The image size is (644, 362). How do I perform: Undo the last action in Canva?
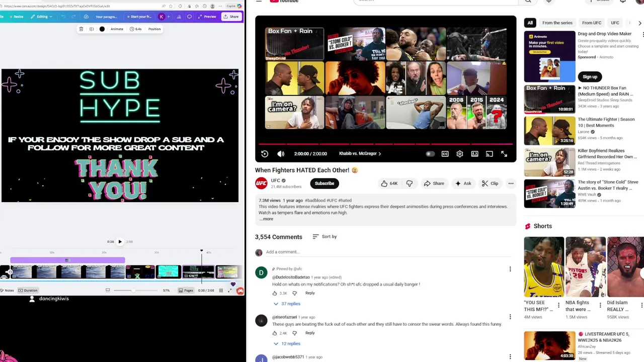click(x=63, y=17)
